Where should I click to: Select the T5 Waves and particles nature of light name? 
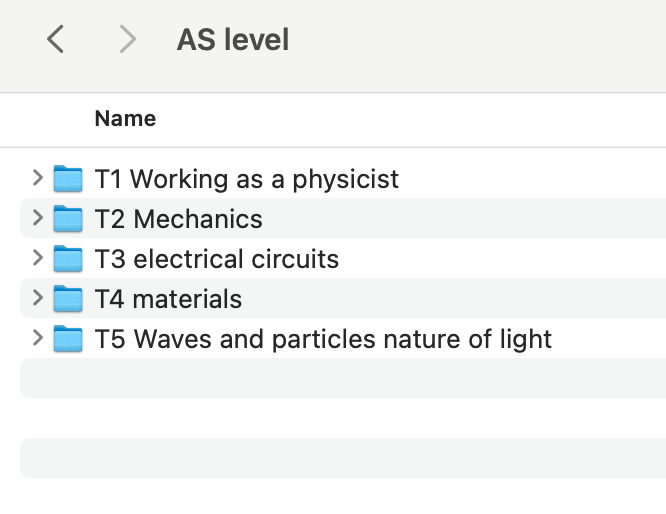[x=323, y=339]
